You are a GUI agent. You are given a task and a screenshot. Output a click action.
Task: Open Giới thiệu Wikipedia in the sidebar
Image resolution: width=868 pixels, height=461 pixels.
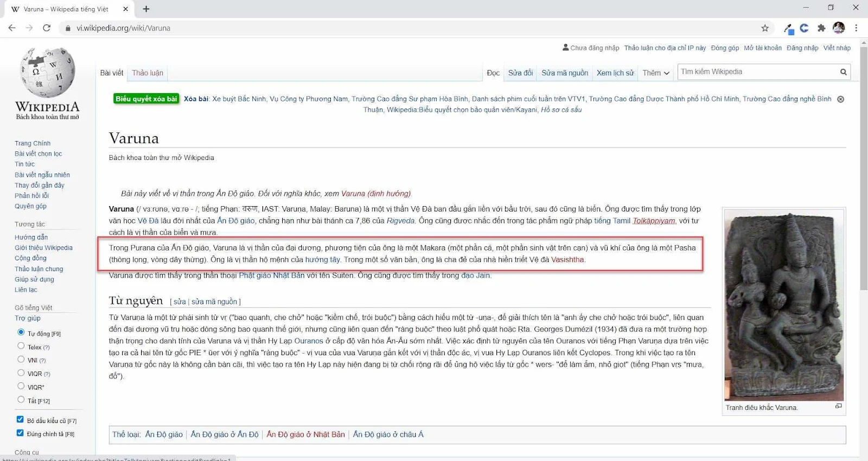tap(43, 248)
